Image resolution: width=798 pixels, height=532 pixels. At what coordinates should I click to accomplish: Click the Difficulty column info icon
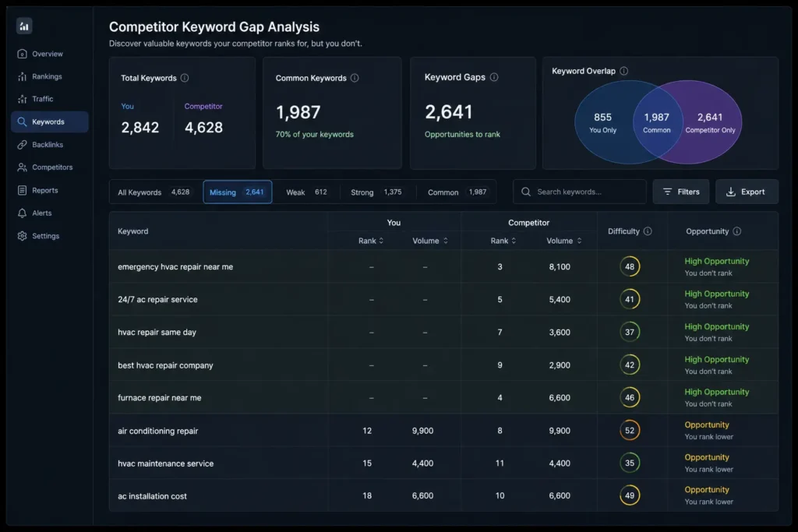648,231
